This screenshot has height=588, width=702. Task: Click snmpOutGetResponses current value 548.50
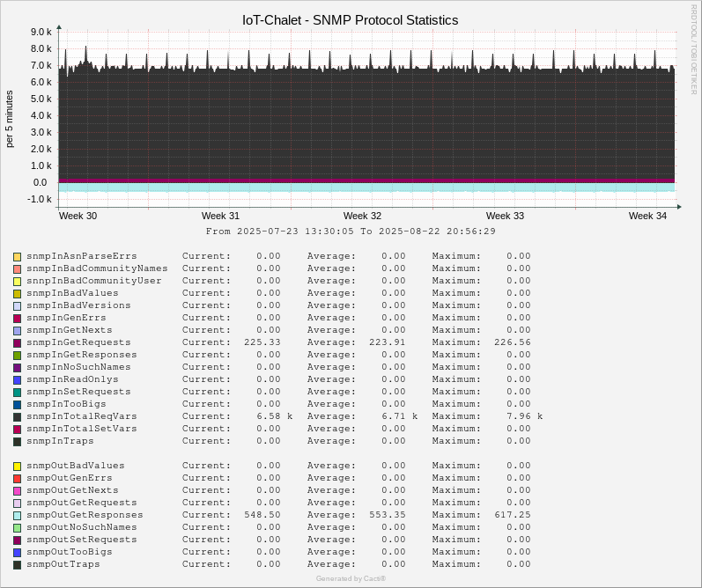pos(262,515)
